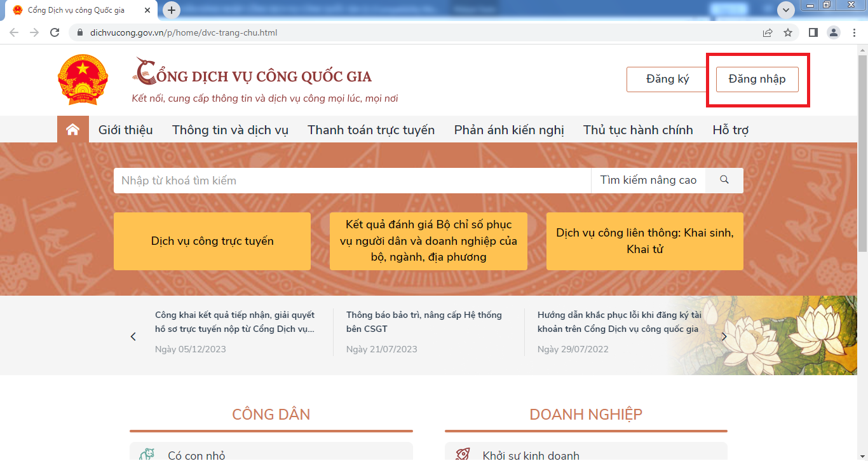The image size is (868, 461).
Task: Open the Thủ tục hành chính menu
Action: (x=638, y=130)
